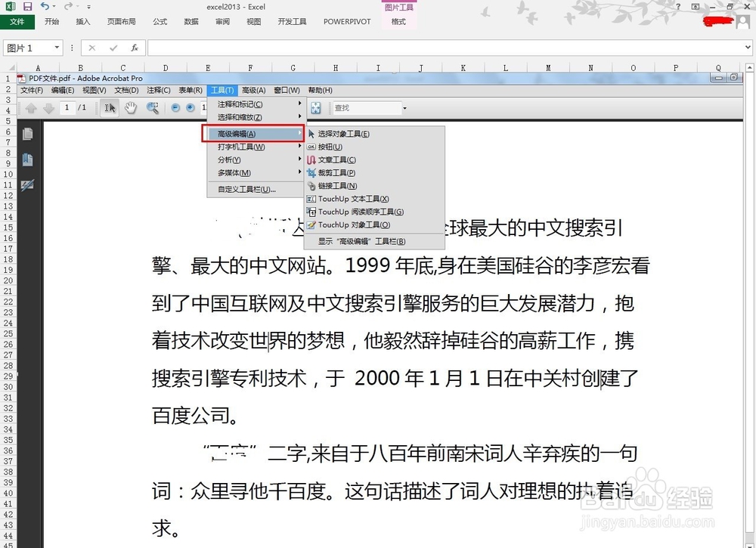Click the fit page arrows icon
This screenshot has width=756, height=548.
point(316,108)
